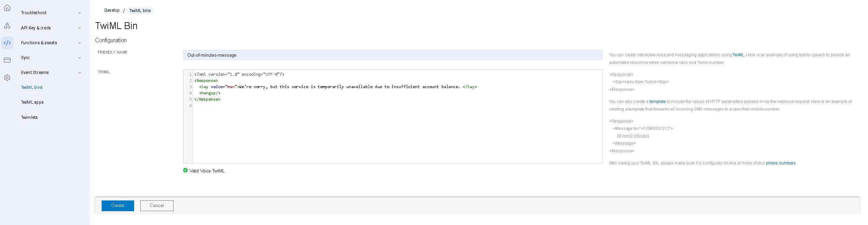Click the closing Response tag in editor

coord(207,99)
